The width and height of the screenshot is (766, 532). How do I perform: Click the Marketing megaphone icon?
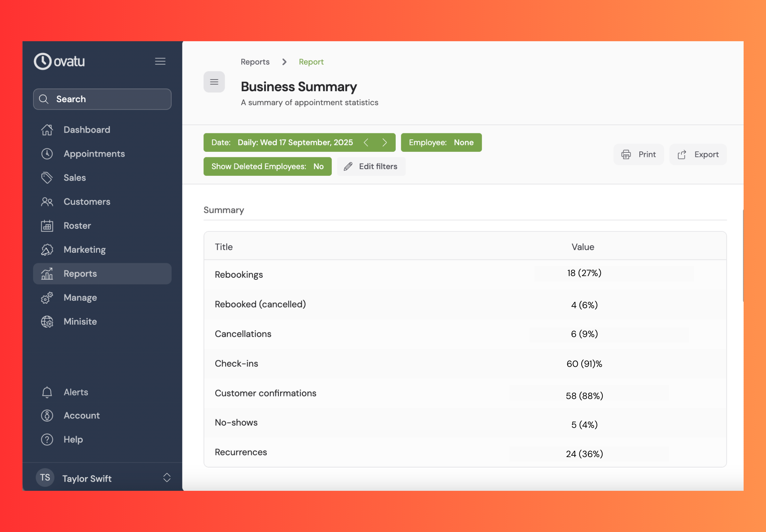point(47,250)
